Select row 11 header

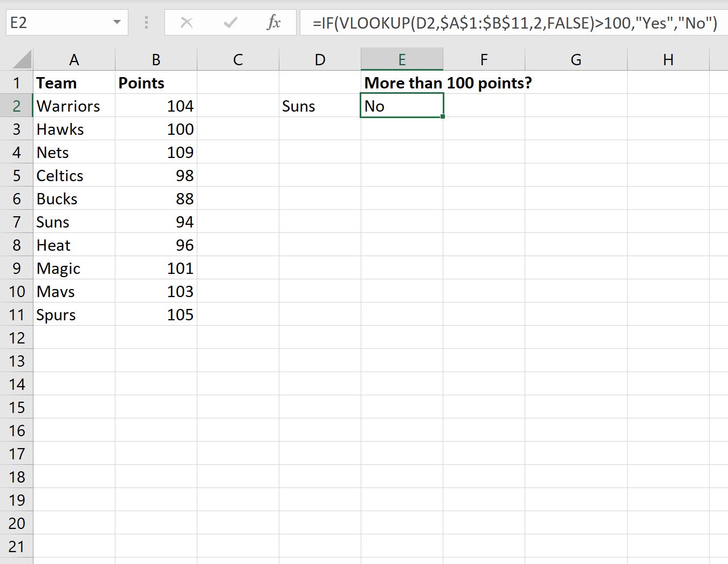17,314
